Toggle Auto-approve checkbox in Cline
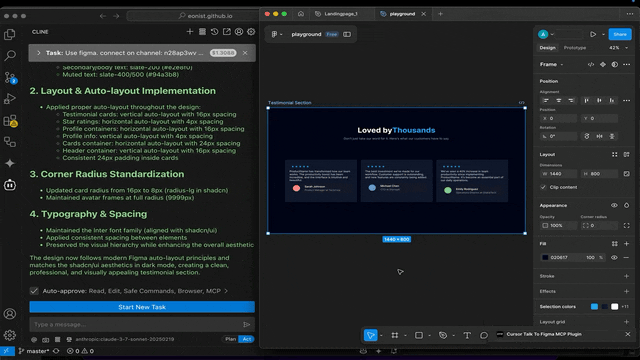640x360 pixels. pos(34,291)
